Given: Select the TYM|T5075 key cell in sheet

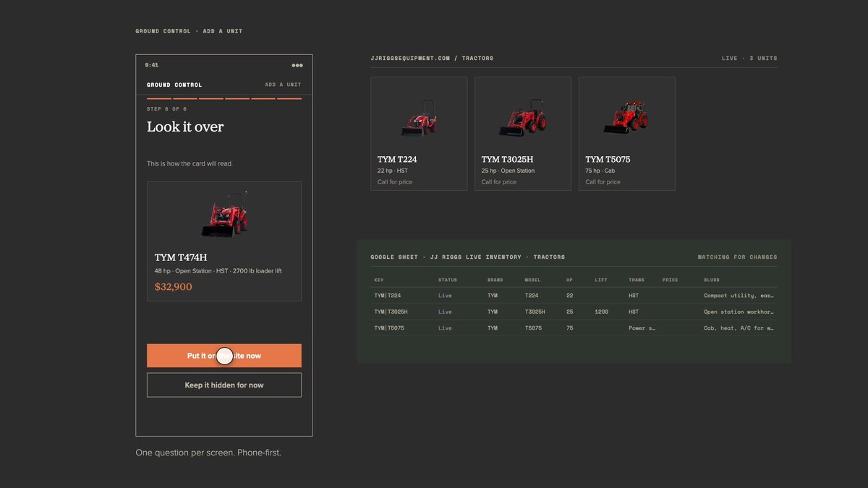Looking at the screenshot, I should [x=389, y=328].
